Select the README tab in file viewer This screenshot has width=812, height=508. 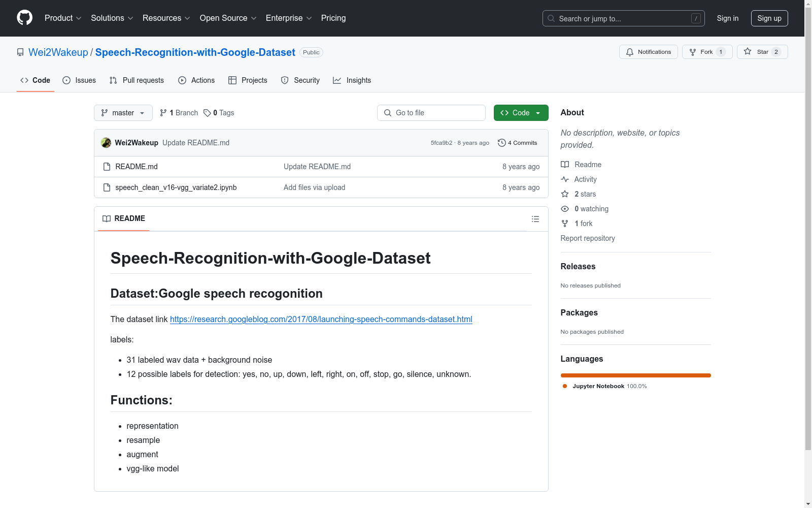pyautogui.click(x=124, y=218)
